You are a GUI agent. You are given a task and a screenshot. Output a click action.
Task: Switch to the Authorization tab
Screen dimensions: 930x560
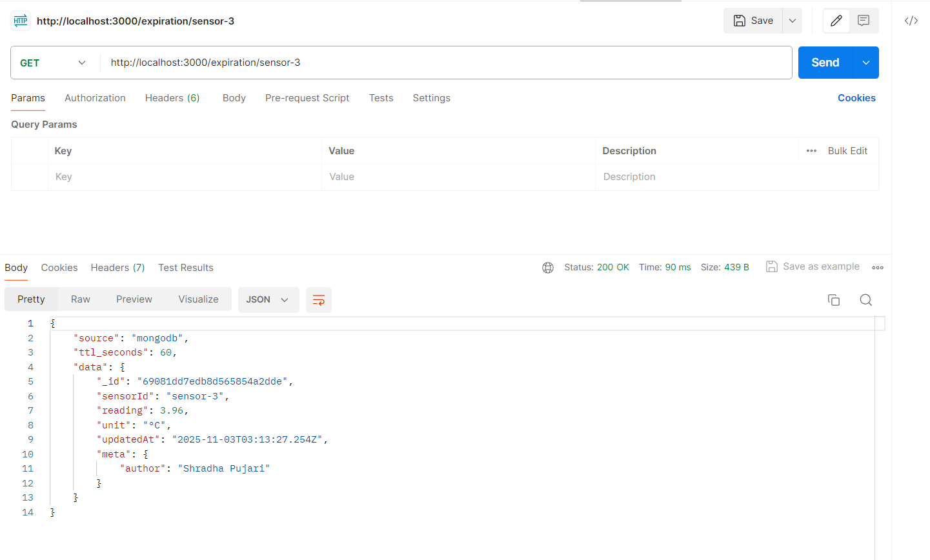tap(95, 98)
